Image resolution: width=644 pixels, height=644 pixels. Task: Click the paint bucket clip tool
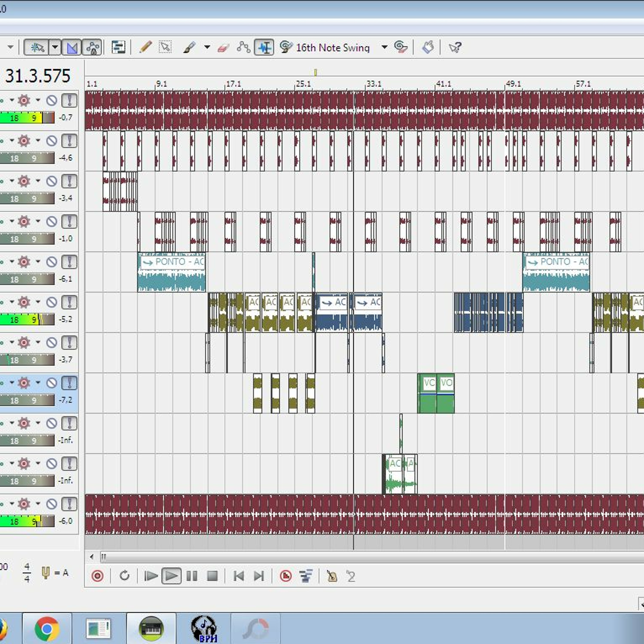click(x=428, y=47)
